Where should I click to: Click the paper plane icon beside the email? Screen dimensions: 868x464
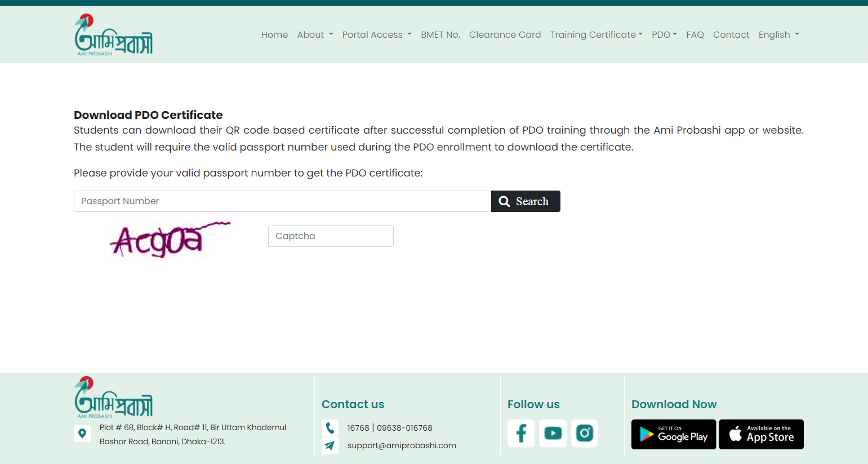[330, 445]
